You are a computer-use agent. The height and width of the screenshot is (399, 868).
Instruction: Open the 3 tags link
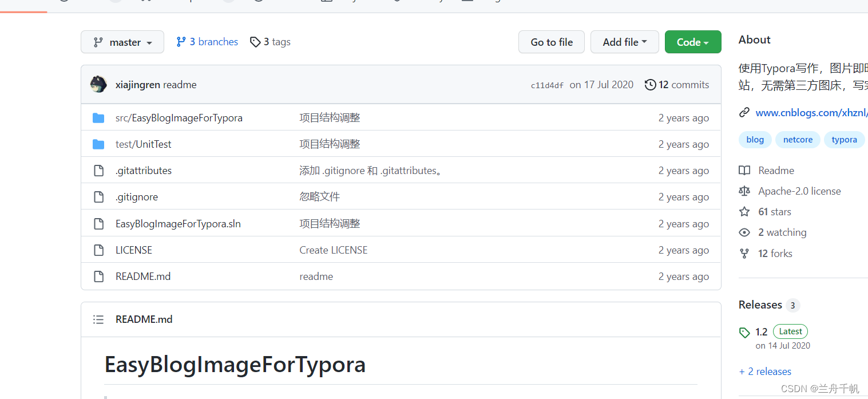(x=270, y=42)
